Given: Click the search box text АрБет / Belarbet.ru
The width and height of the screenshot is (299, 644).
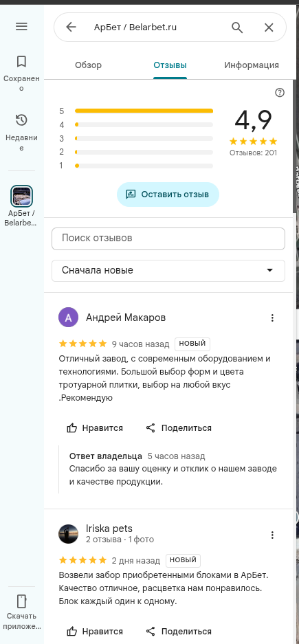Looking at the screenshot, I should coord(135,27).
